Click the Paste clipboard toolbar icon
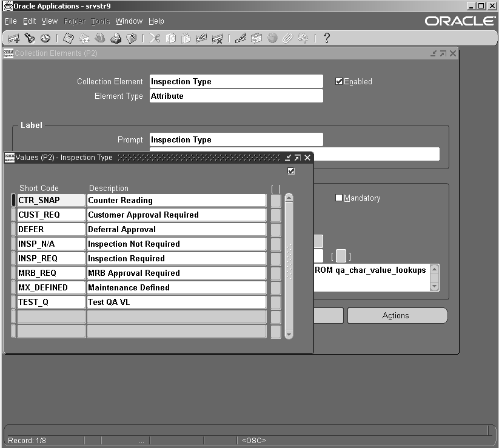499x448 pixels. (186, 38)
